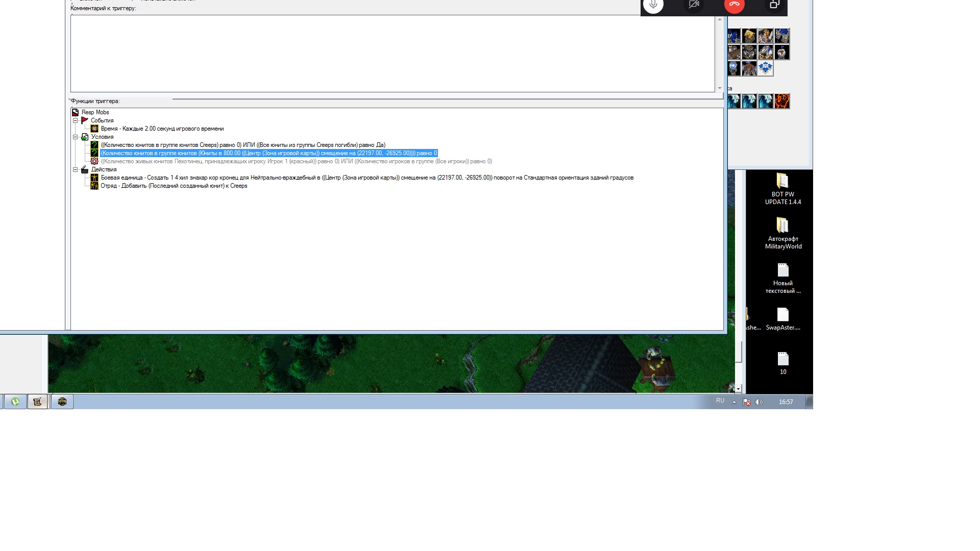Click the volume speaker tray icon
The width and height of the screenshot is (980, 551).
(x=759, y=402)
